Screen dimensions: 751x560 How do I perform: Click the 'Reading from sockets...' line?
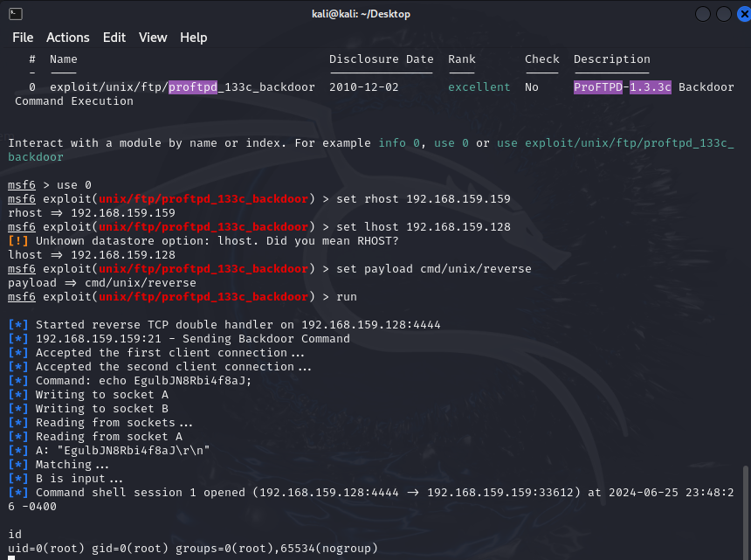point(100,423)
